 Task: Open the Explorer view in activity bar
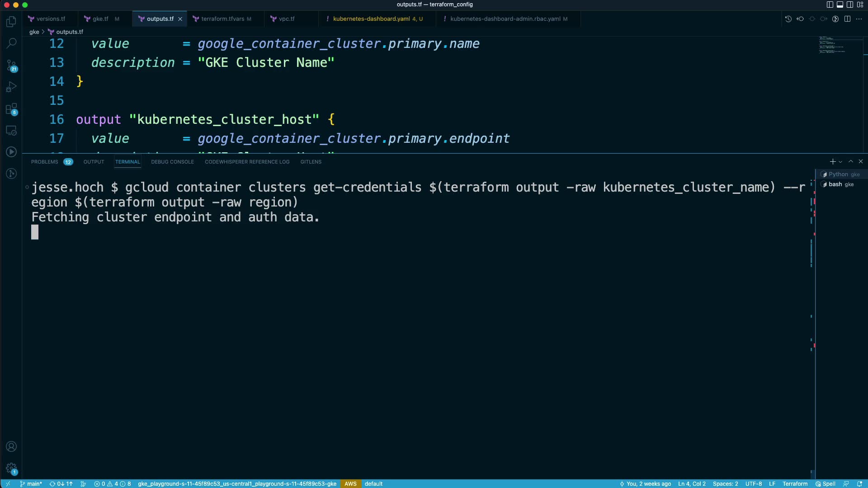[11, 22]
